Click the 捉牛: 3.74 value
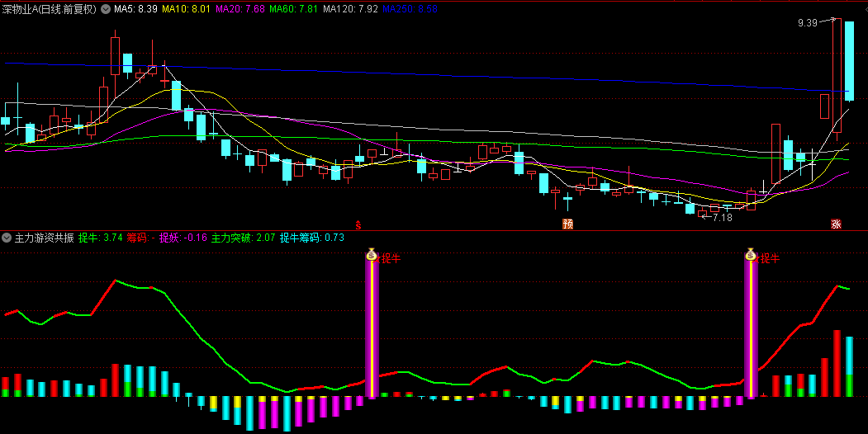This screenshot has height=434, width=868. [100, 238]
